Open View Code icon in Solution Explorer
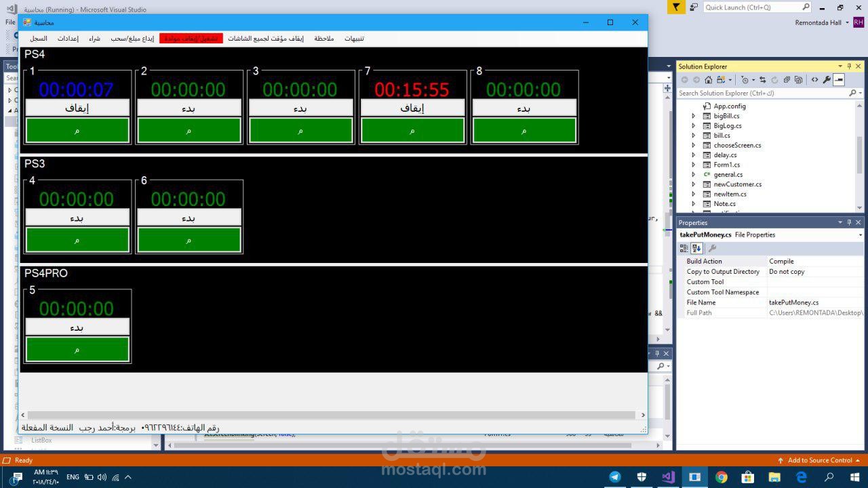 pyautogui.click(x=814, y=80)
